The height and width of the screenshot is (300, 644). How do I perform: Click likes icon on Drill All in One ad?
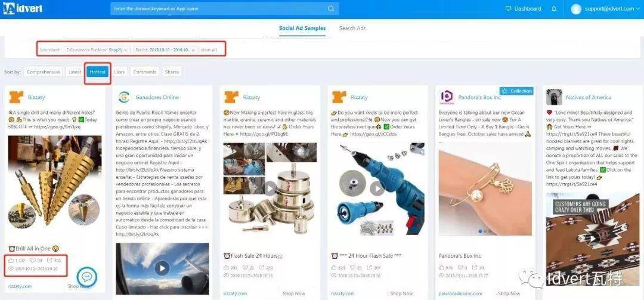point(11,260)
